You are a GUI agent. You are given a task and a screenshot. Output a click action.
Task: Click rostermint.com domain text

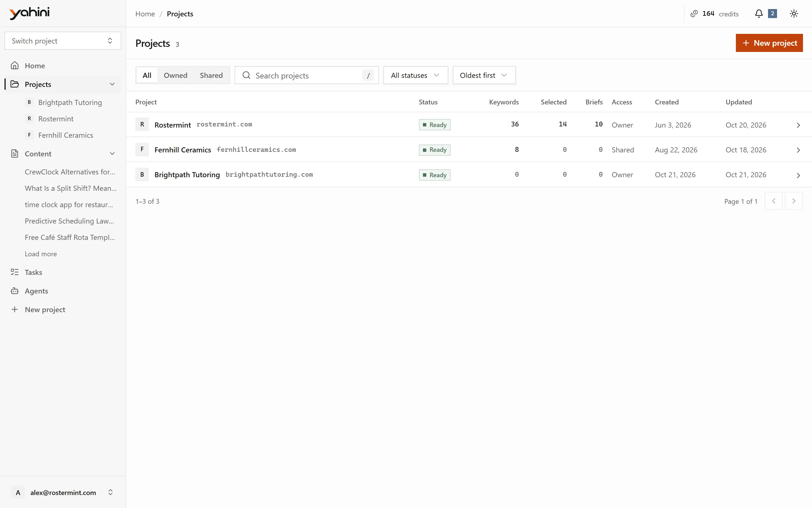224,124
